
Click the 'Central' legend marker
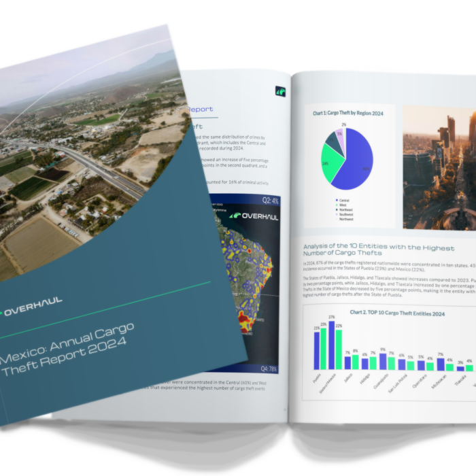[337, 200]
